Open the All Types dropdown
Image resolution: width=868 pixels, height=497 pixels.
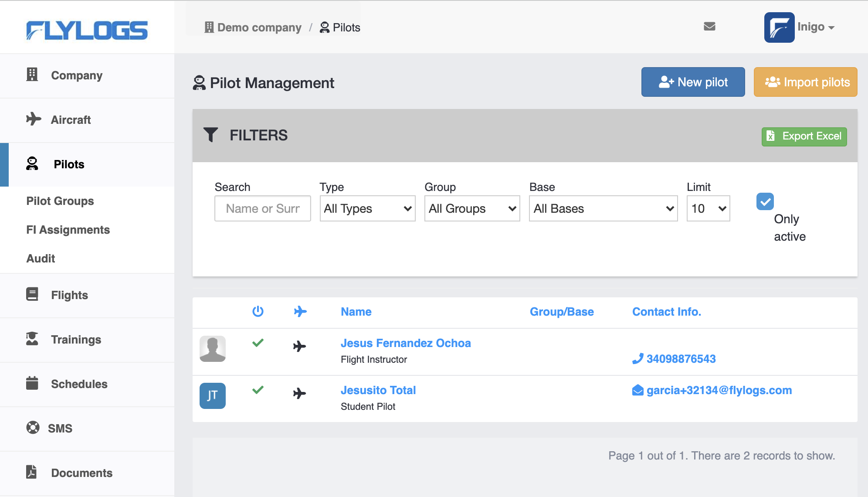coord(367,208)
